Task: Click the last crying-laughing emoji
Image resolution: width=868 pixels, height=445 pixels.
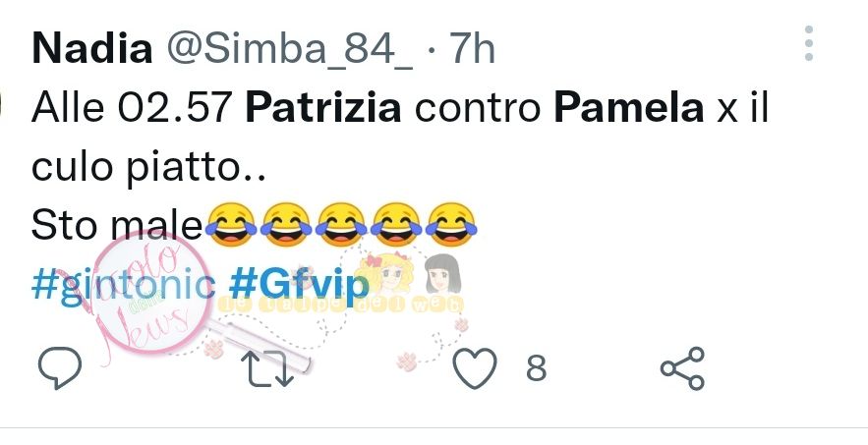Action: click(452, 224)
